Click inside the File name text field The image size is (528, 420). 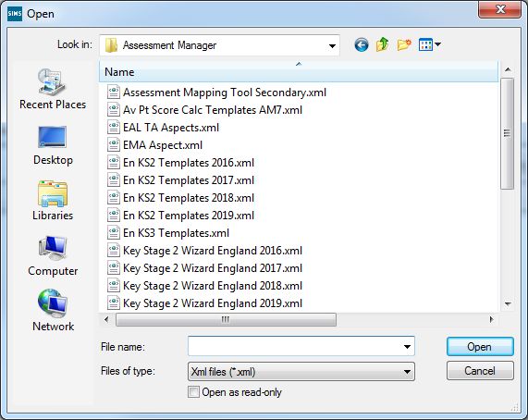(294, 346)
